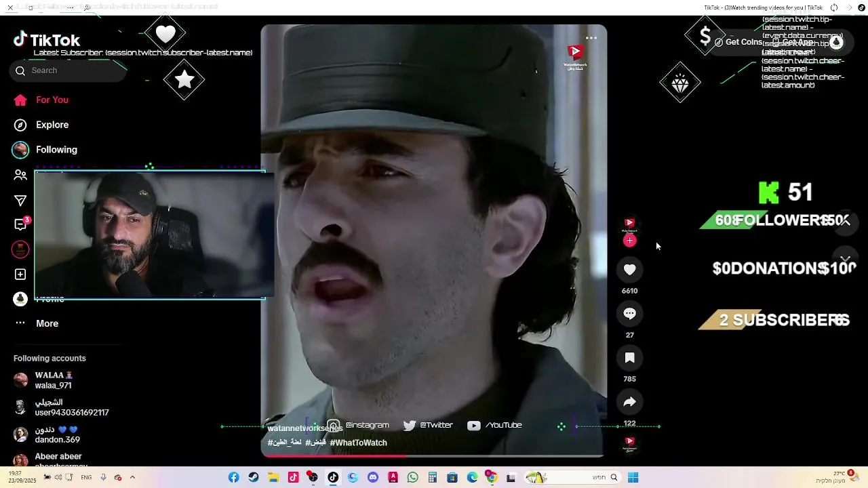Image resolution: width=868 pixels, height=488 pixels.
Task: Open user9430361692117 account
Action: pyautogui.click(x=61, y=407)
